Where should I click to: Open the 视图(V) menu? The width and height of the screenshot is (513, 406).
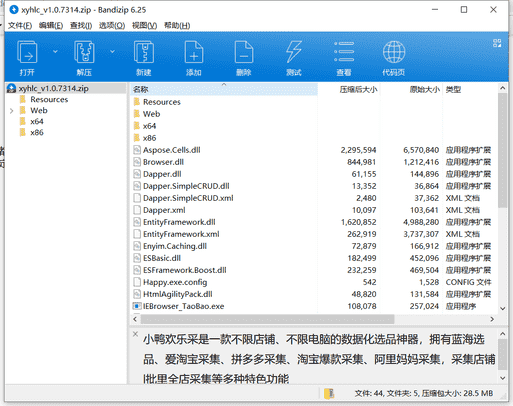pos(145,26)
